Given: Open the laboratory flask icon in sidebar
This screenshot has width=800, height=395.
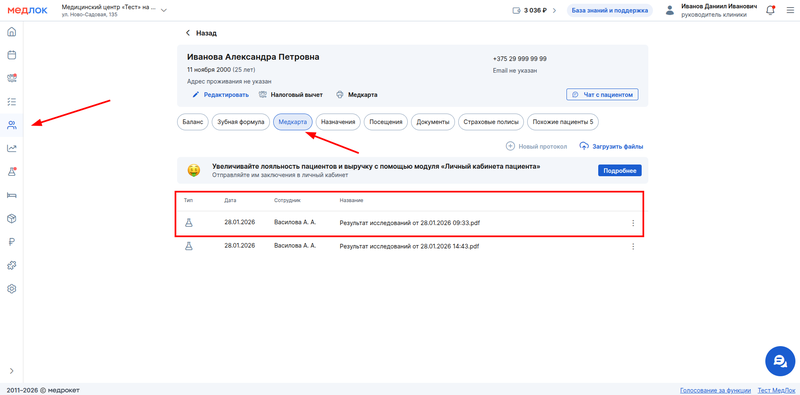Looking at the screenshot, I should (x=12, y=171).
